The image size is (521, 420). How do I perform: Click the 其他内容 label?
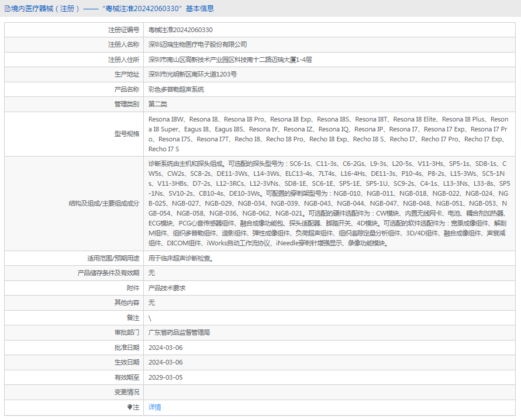coord(127,303)
